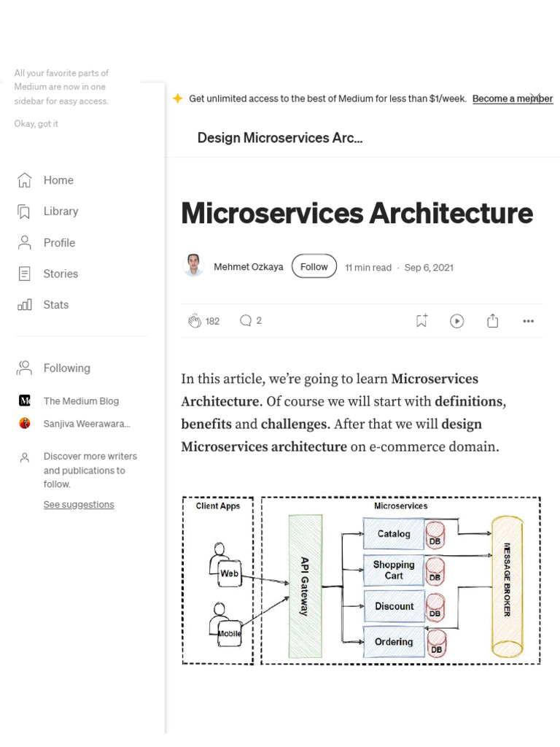Click the Sep 6, 2021 date
Screen dimensions: 560x747
[429, 268]
